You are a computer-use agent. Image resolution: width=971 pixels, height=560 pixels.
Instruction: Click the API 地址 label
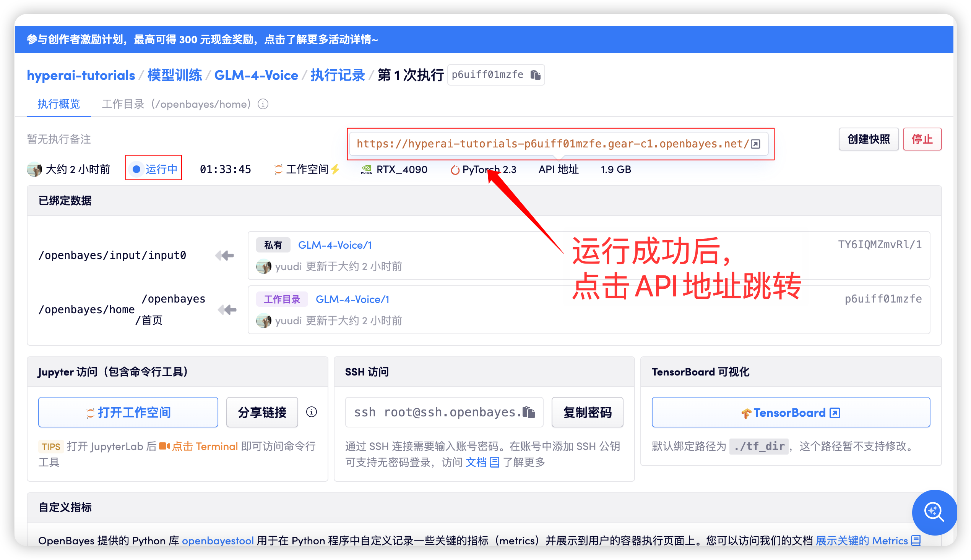click(x=559, y=169)
